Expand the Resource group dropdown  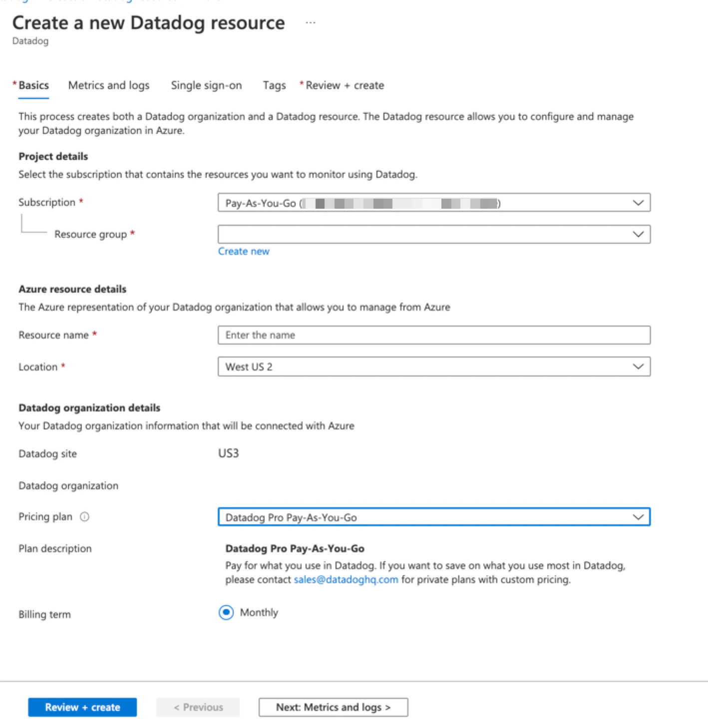[434, 234]
